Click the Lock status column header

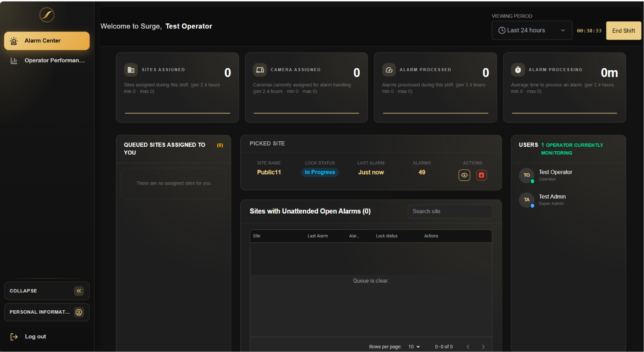(387, 236)
